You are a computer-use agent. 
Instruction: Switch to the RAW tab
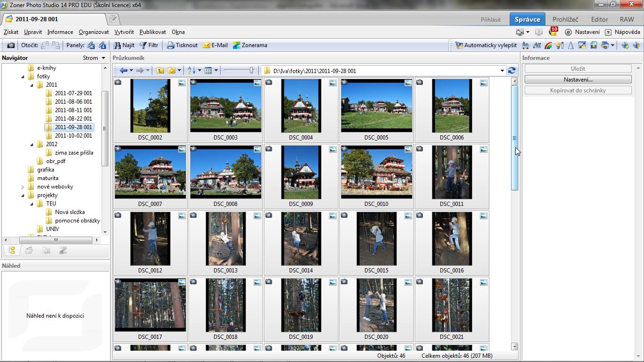point(627,19)
